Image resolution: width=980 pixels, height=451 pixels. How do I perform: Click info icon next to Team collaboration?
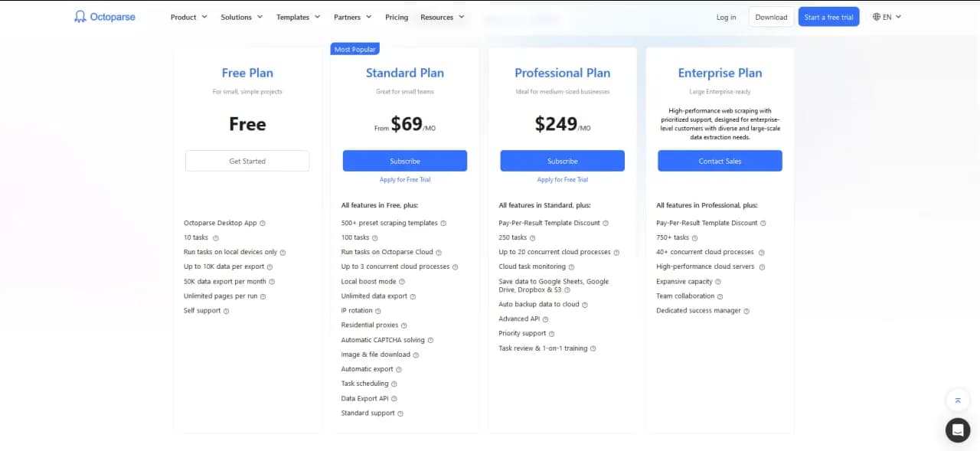[720, 296]
